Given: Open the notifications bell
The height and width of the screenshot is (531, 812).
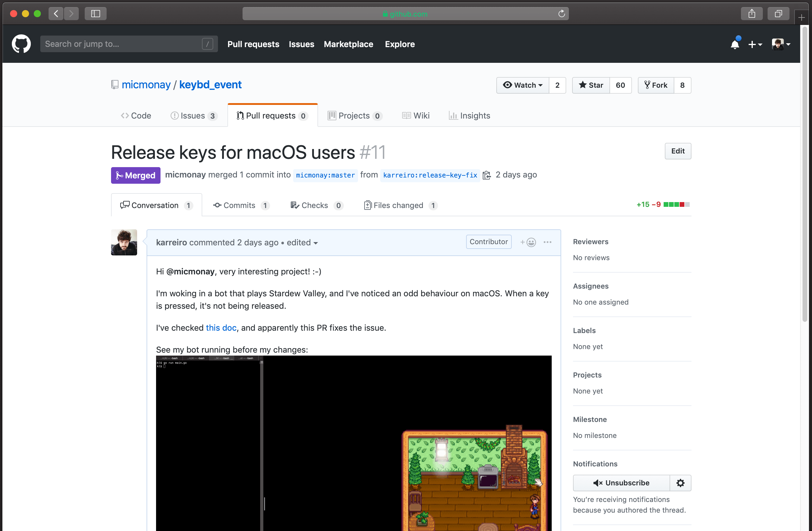Looking at the screenshot, I should pos(735,44).
